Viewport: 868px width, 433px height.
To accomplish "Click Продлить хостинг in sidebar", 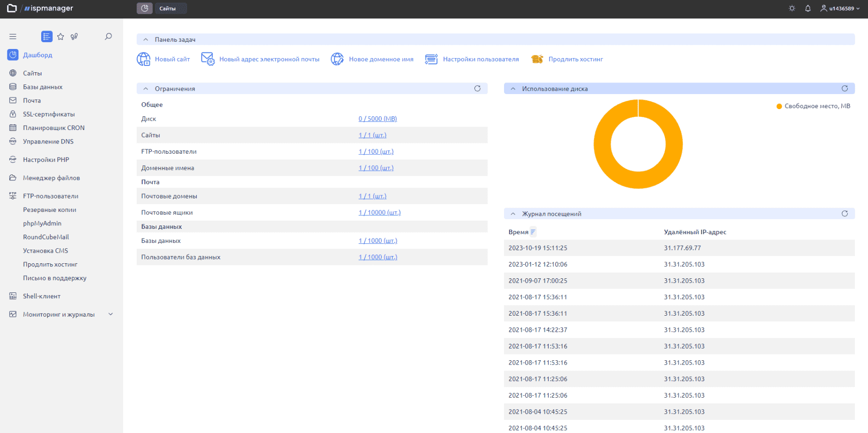I will pyautogui.click(x=50, y=264).
